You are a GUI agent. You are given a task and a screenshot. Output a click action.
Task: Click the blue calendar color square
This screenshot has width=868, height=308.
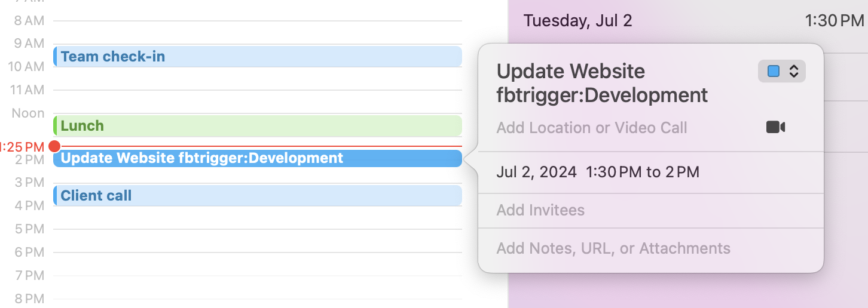(774, 72)
